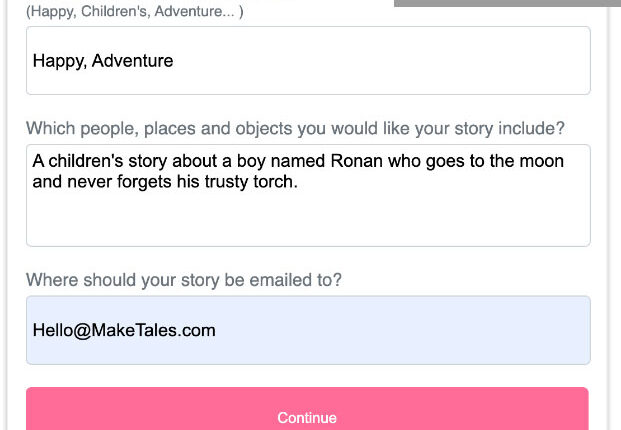Click the Continue button
621x430 pixels.
307,416
